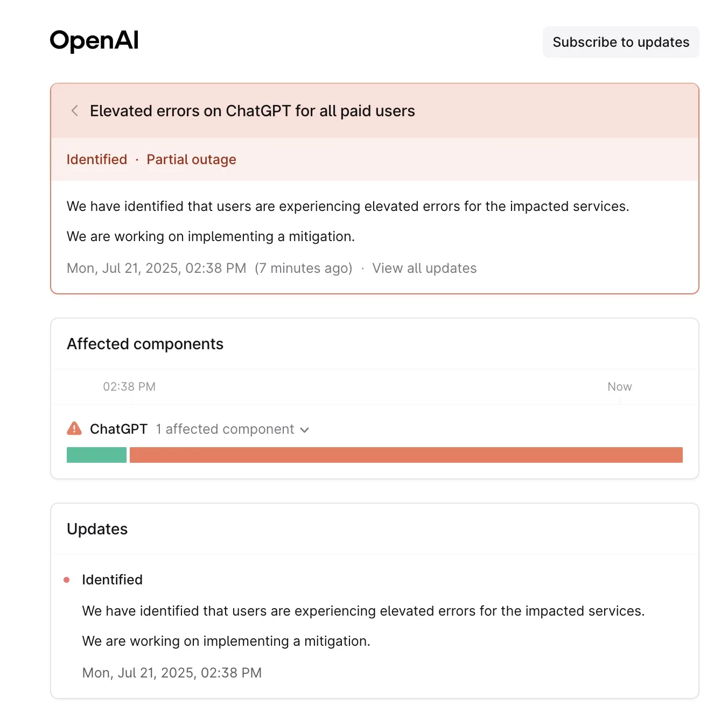Click the 'Partial outage' status label
Screen dimensions: 728x720
(191, 160)
